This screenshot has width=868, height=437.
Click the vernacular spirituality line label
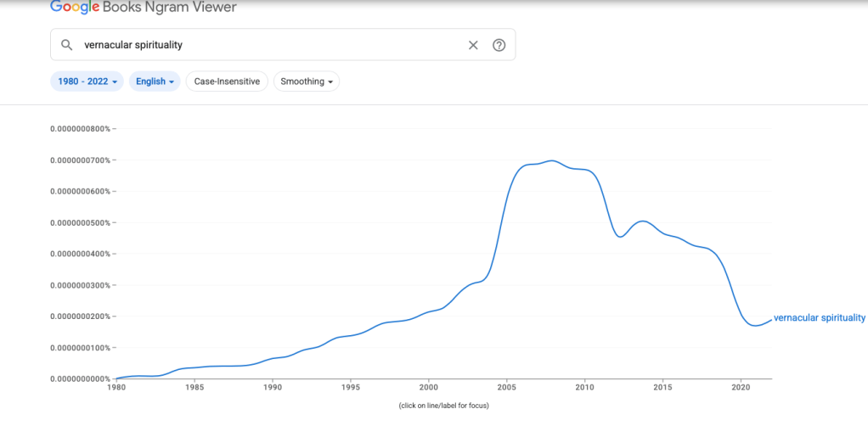coord(819,318)
